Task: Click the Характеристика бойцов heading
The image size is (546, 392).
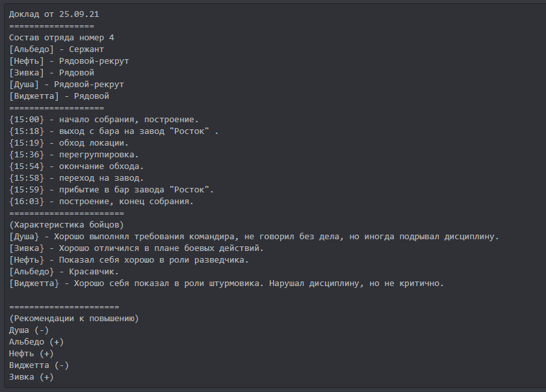Action: point(66,225)
